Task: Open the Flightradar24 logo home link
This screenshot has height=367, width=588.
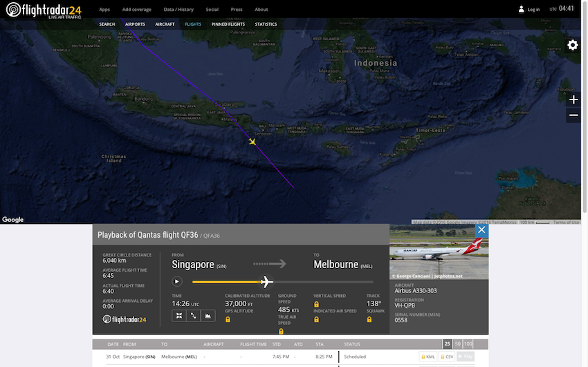Action: click(x=44, y=10)
